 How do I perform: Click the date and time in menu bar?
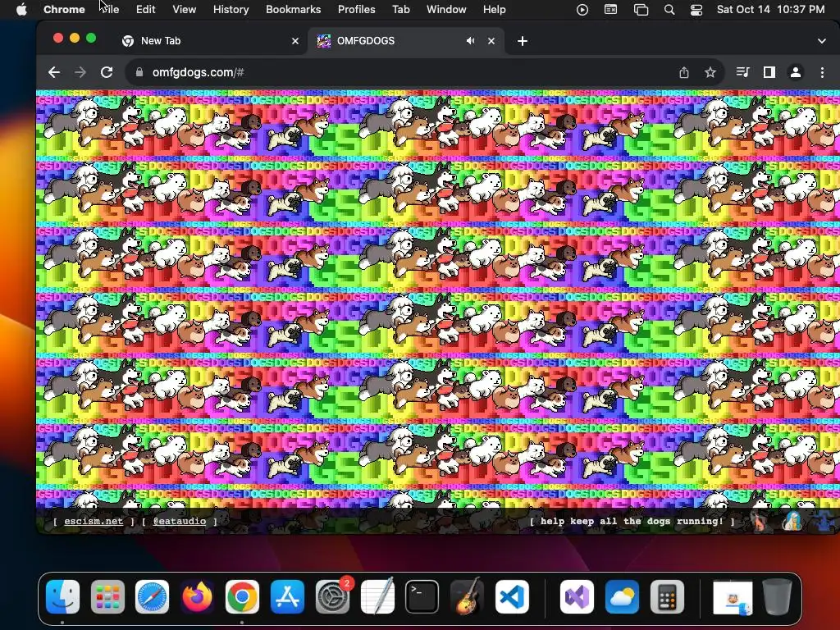770,9
